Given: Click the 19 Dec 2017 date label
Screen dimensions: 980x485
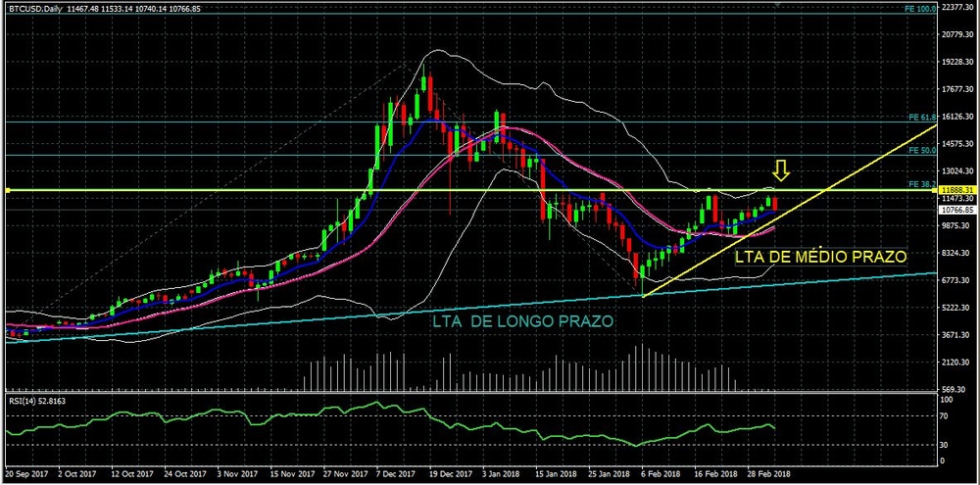Looking at the screenshot, I should tap(452, 474).
